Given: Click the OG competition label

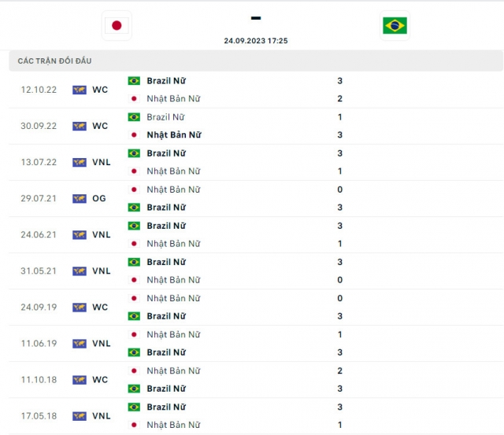Looking at the screenshot, I should coord(99,198).
